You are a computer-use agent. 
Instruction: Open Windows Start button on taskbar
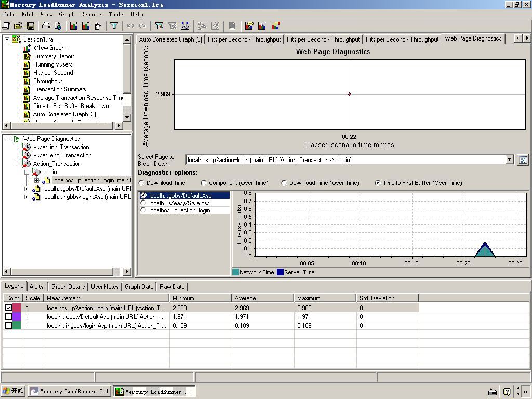13,391
